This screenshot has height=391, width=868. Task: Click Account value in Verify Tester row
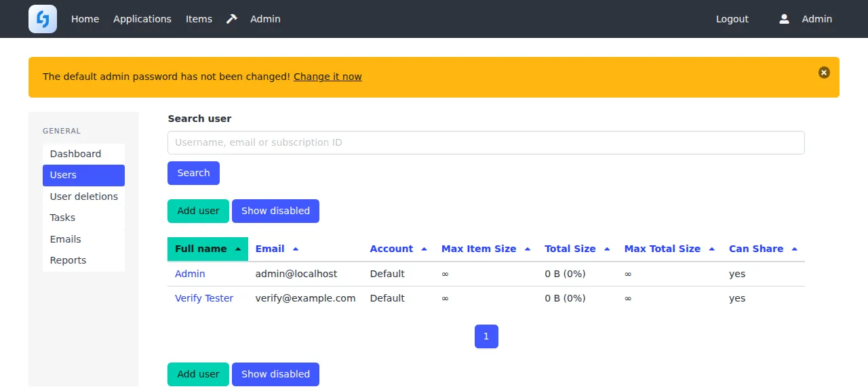[387, 298]
